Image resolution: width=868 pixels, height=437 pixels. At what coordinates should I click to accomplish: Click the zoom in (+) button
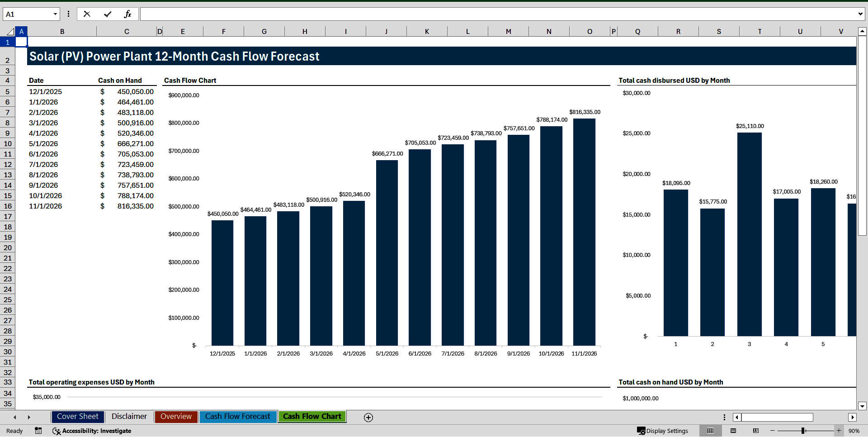pyautogui.click(x=840, y=431)
